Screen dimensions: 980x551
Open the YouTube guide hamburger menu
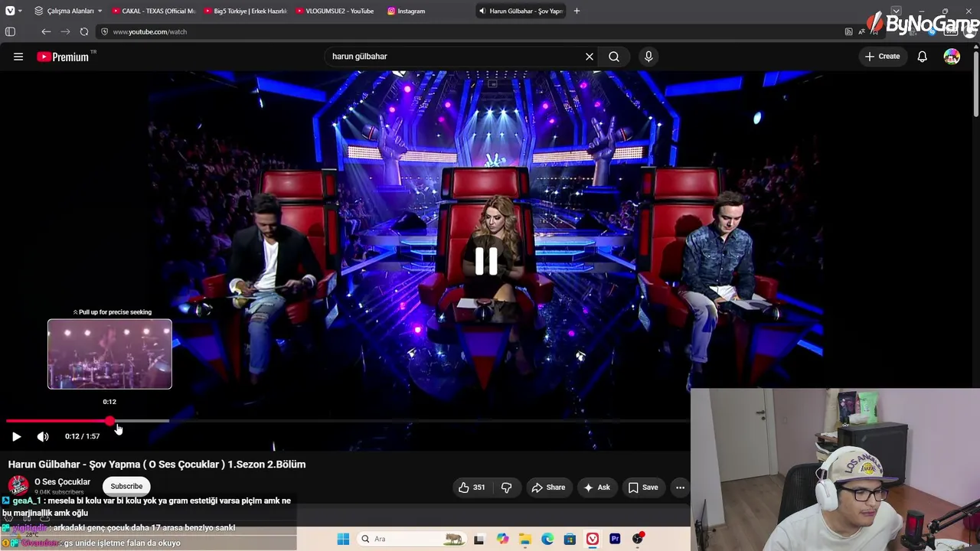[18, 57]
